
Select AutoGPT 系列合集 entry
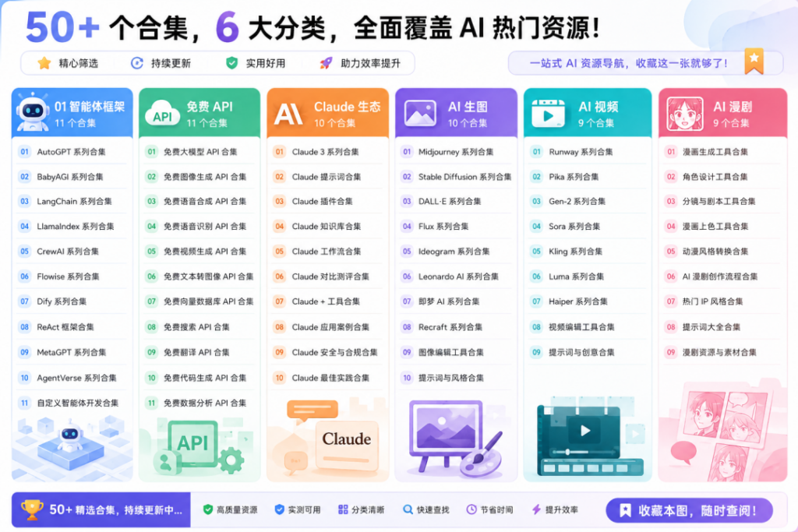pyautogui.click(x=72, y=152)
